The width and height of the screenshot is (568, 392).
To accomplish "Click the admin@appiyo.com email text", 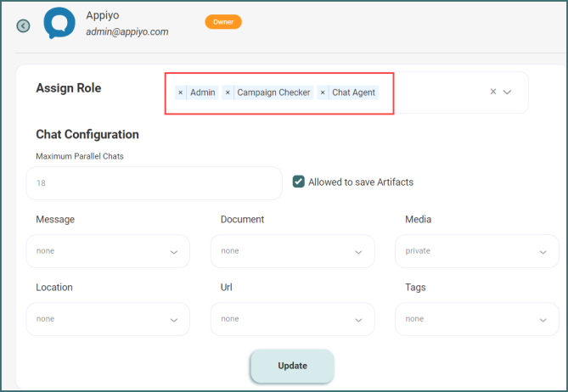I will (127, 32).
